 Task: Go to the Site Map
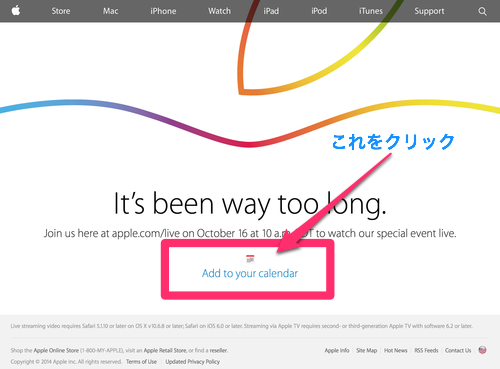(x=367, y=350)
